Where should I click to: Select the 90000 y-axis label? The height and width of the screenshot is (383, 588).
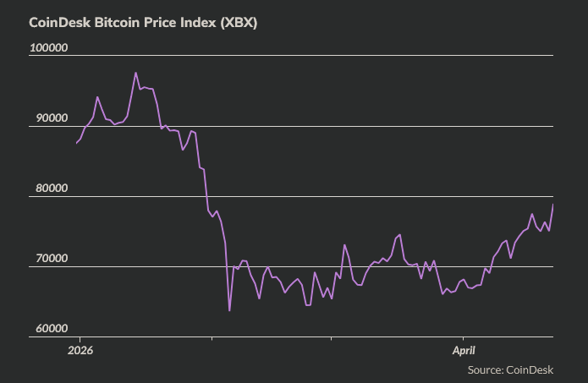[x=49, y=118]
